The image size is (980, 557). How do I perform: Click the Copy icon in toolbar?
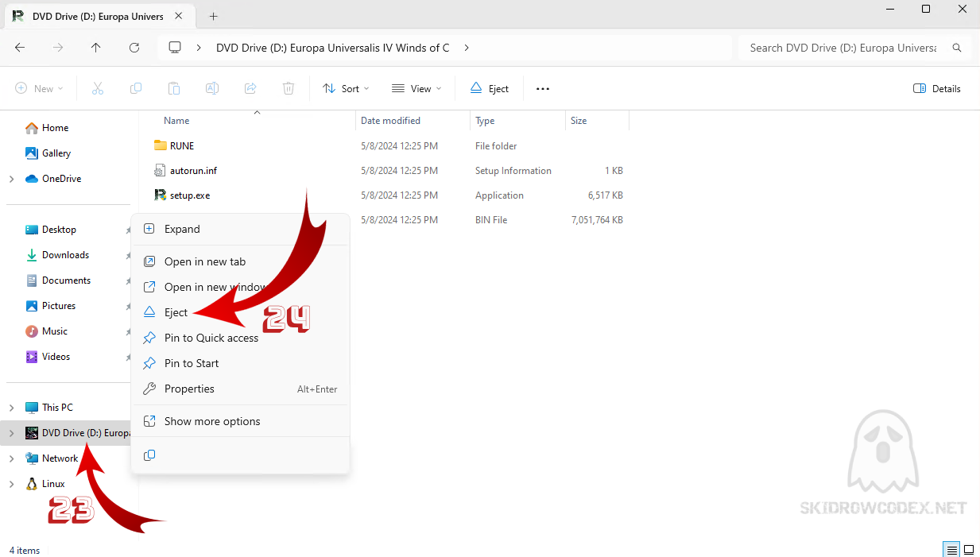pyautogui.click(x=136, y=89)
